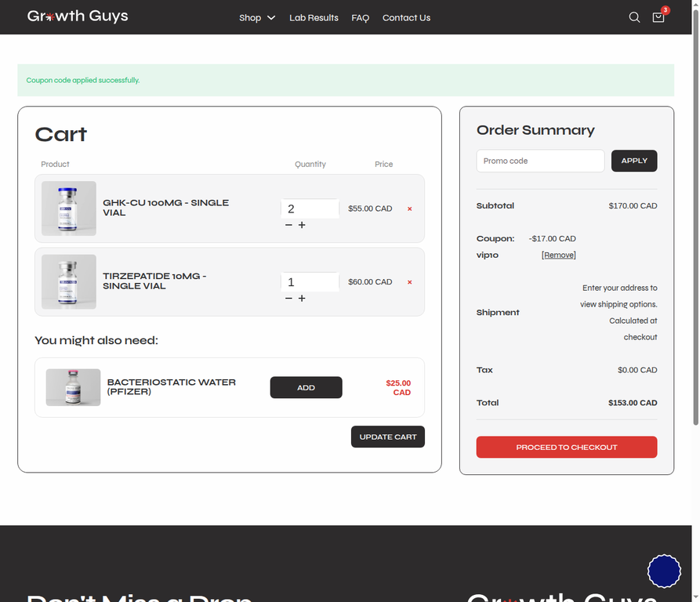The height and width of the screenshot is (602, 700).
Task: Open the shopping cart icon
Action: [x=658, y=17]
